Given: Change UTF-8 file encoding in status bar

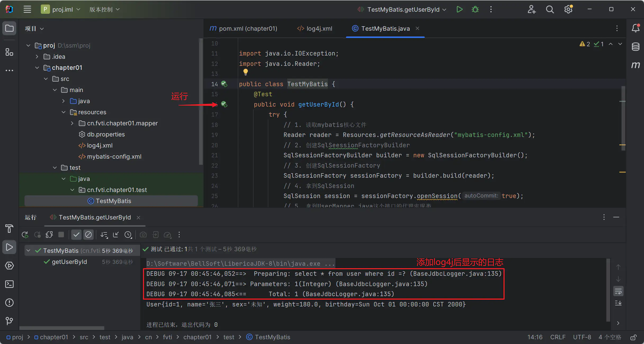Looking at the screenshot, I should tap(582, 337).
